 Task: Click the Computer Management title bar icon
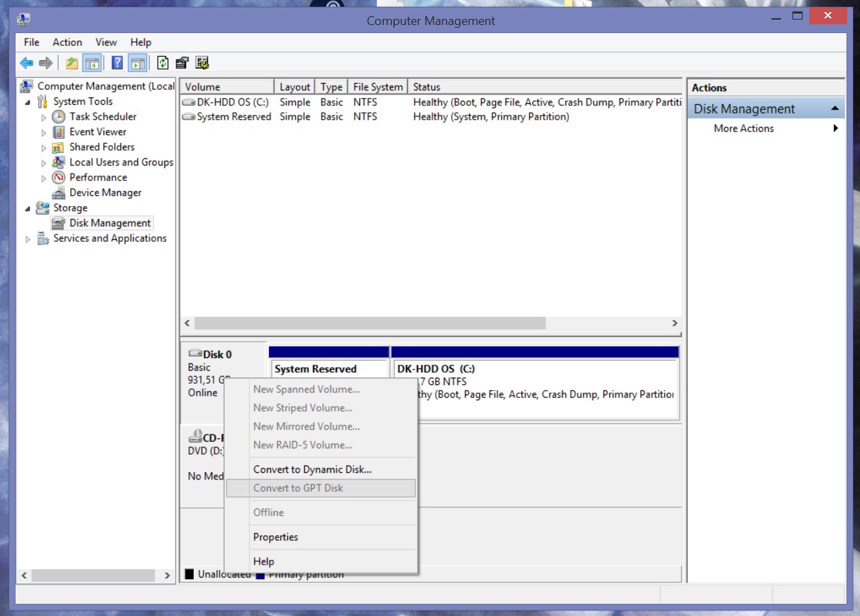pyautogui.click(x=24, y=20)
